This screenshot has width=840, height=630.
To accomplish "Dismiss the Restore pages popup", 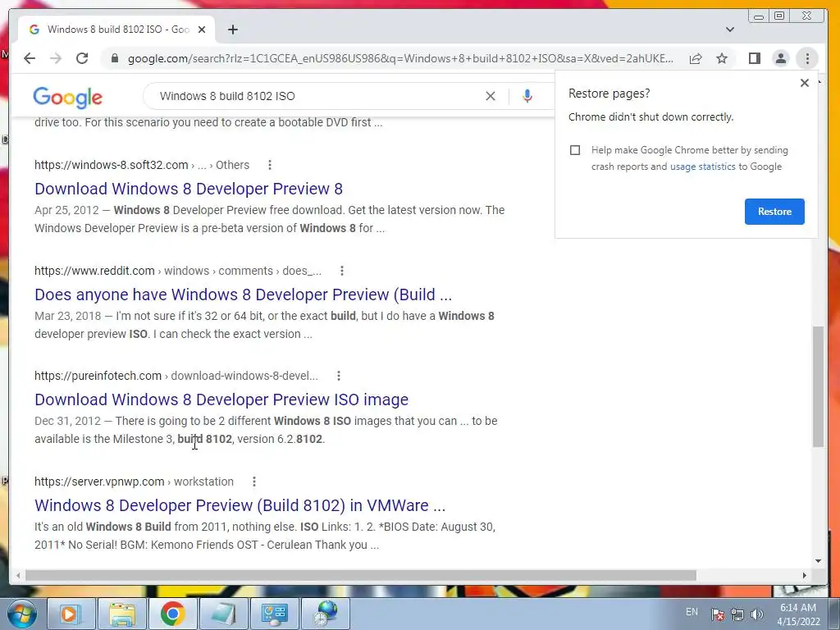I will (804, 83).
